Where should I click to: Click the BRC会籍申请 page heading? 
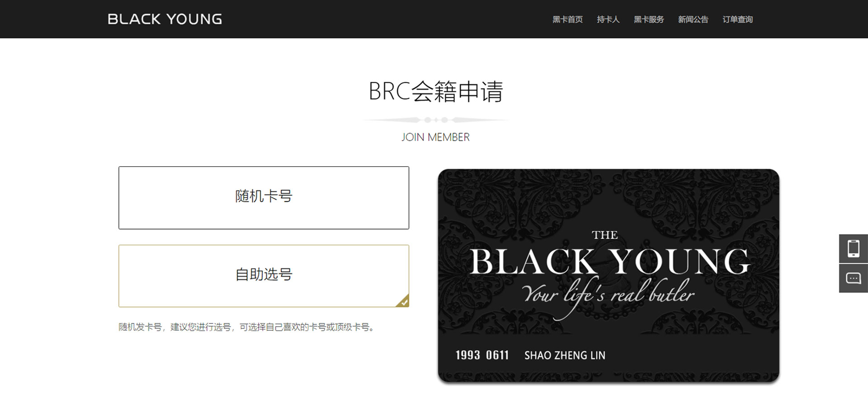click(435, 91)
